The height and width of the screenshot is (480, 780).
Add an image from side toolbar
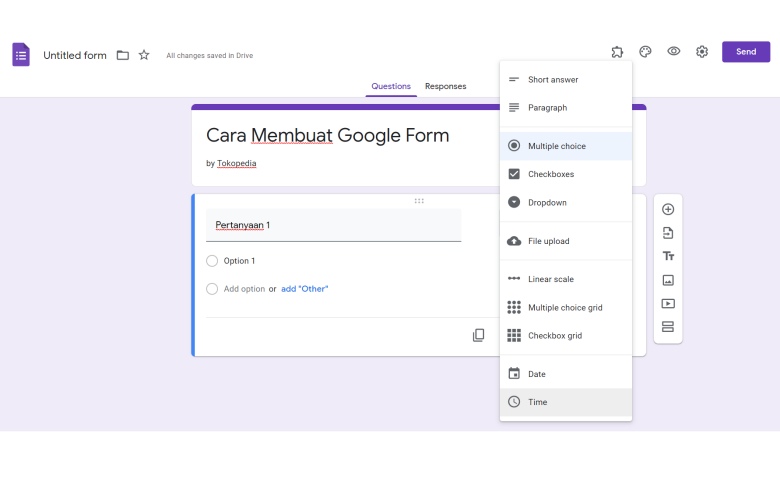coord(668,280)
